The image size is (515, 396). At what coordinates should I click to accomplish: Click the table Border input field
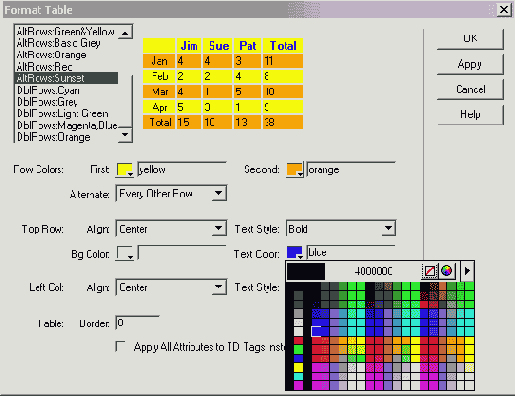point(137,323)
